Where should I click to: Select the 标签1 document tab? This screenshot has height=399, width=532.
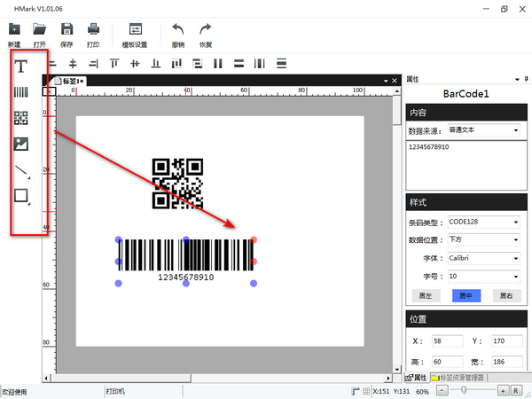pos(68,81)
